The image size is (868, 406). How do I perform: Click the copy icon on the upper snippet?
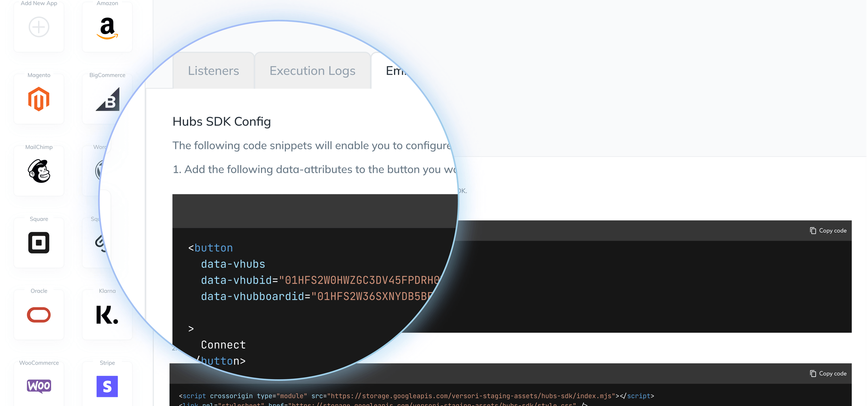812,230
